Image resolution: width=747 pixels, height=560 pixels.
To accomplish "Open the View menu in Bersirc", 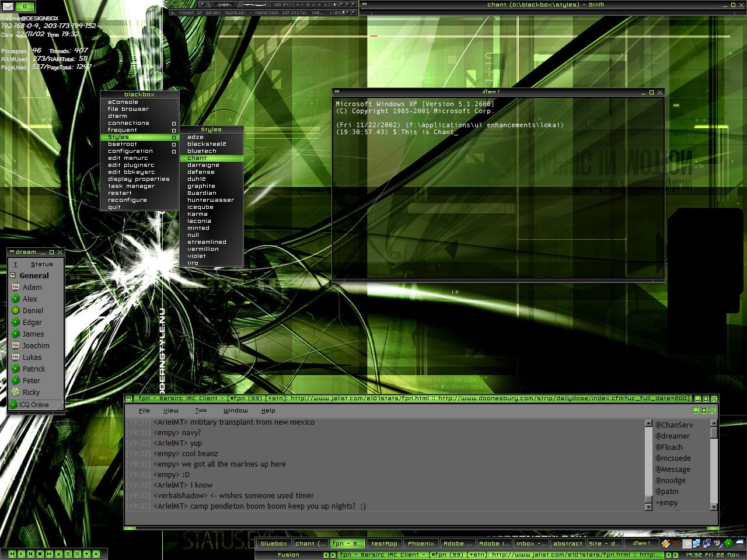I will click(x=171, y=411).
